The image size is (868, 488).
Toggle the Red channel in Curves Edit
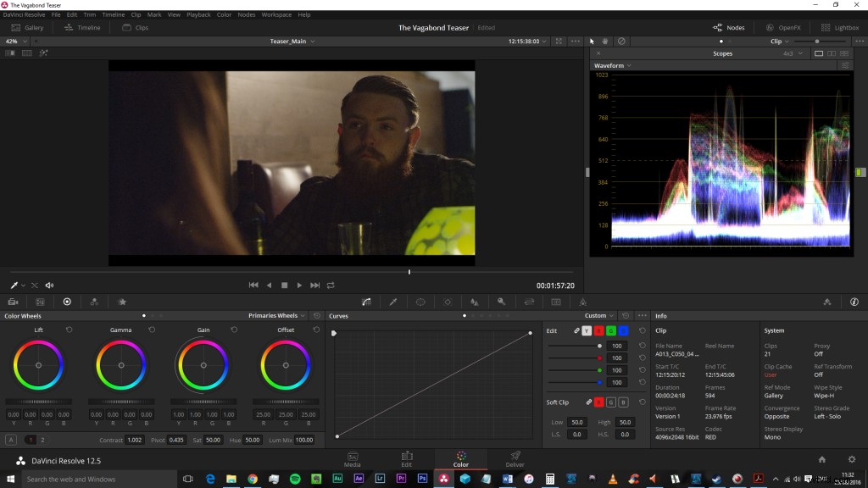point(598,330)
